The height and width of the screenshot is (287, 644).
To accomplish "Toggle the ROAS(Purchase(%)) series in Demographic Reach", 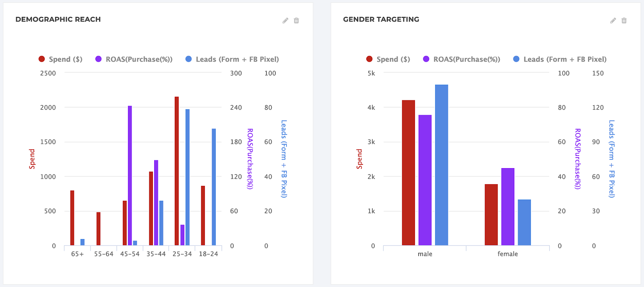I will point(139,59).
